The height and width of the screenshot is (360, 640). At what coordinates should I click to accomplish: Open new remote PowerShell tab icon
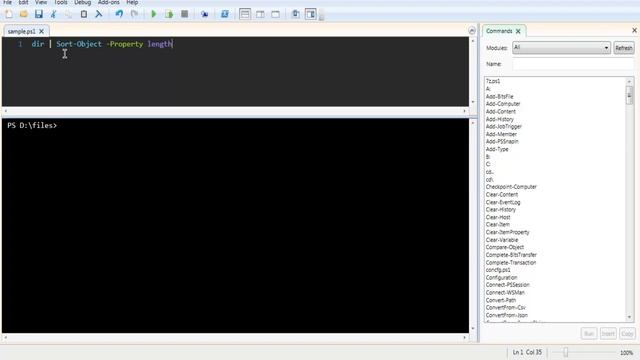(204, 14)
